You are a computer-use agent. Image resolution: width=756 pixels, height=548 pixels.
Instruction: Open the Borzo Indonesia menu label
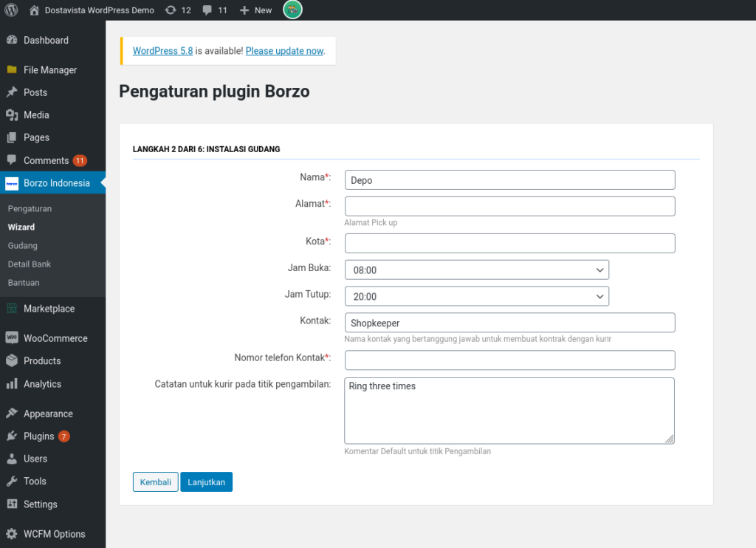(x=56, y=183)
